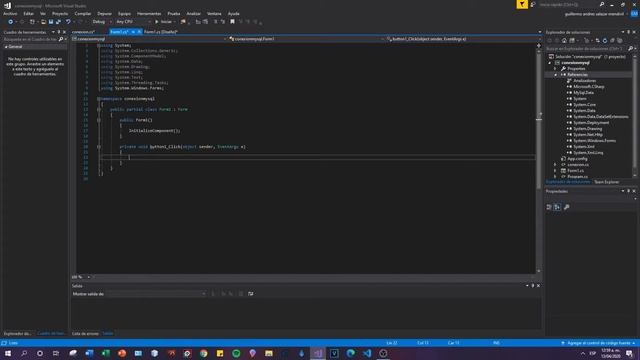Expand the Form1.cs node in Solution Explorer

[556, 171]
